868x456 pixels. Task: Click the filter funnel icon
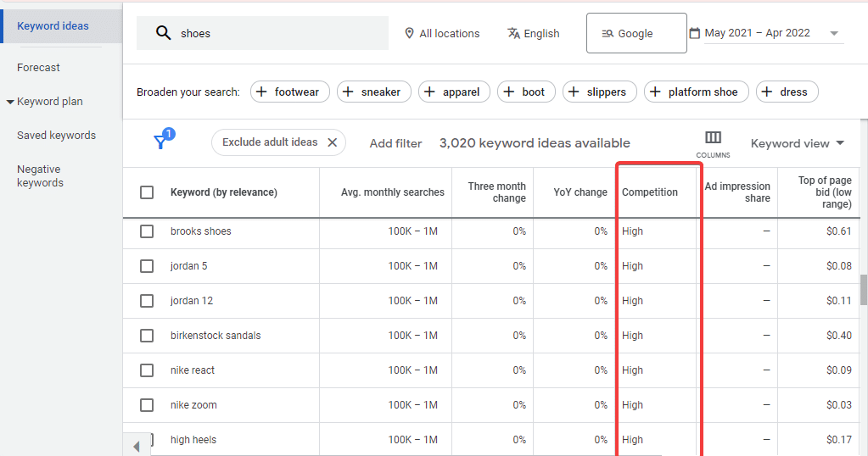click(160, 142)
